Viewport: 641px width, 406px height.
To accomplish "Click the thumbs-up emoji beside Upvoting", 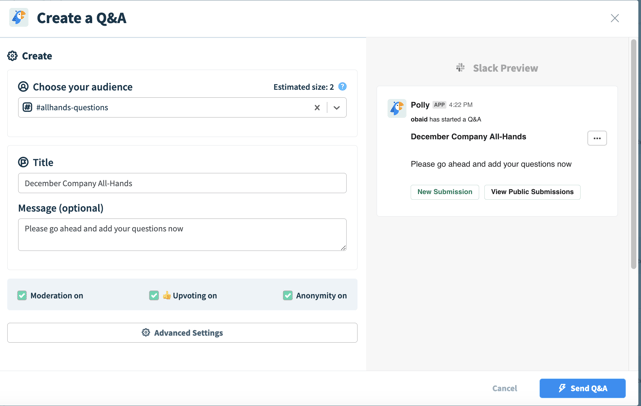I will 167,295.
